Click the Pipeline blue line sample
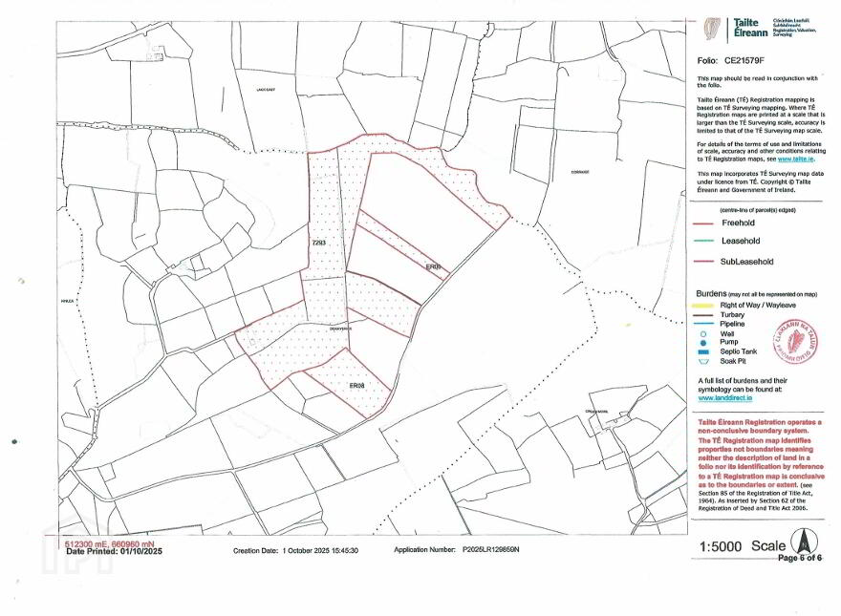This screenshot has height=616, width=841. click(x=702, y=324)
